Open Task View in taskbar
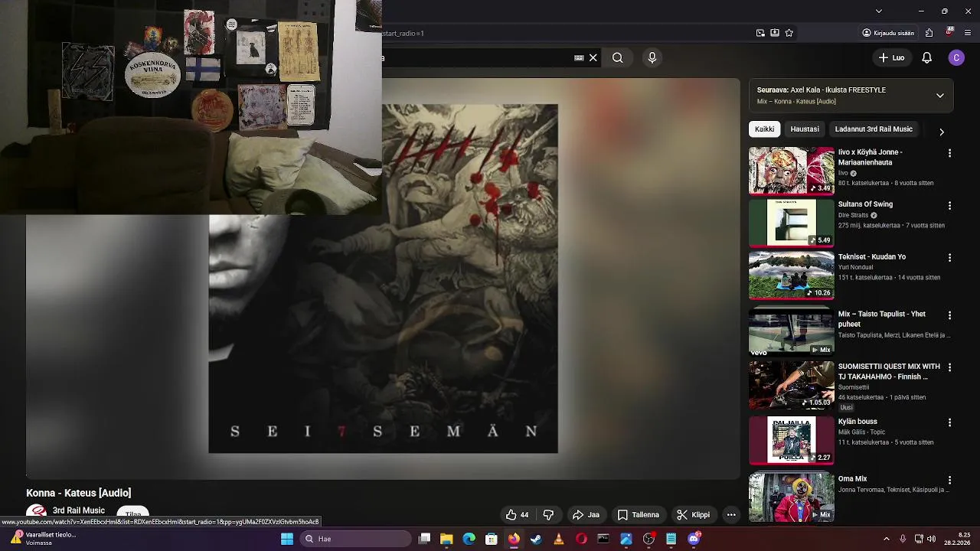Screen dimensions: 980x551 pos(425,539)
